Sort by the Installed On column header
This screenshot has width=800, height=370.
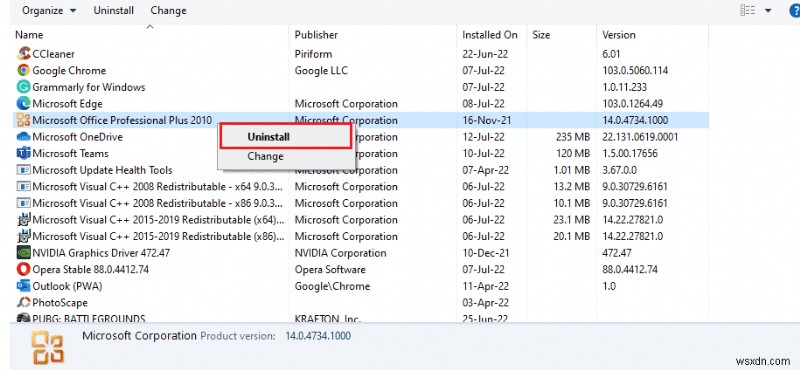pos(490,35)
